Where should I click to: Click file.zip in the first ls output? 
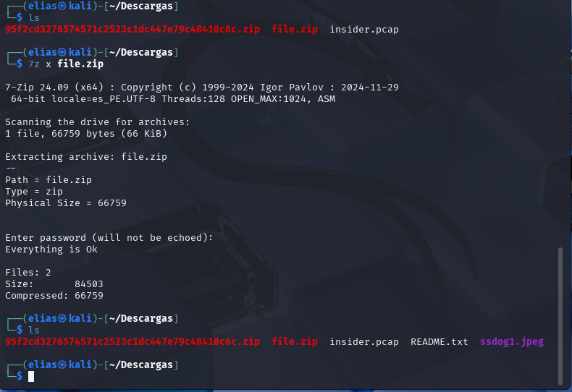(295, 30)
